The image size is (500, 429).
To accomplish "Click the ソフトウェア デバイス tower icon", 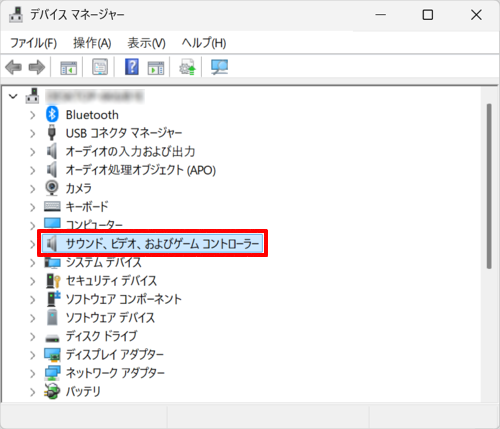I will (52, 317).
